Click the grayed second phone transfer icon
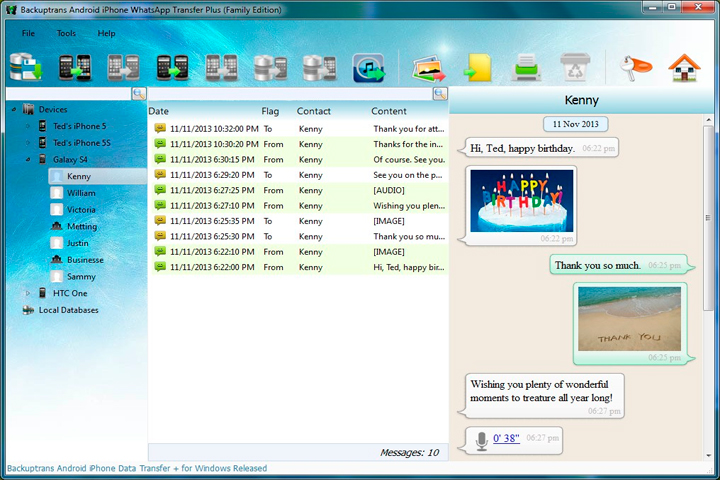The image size is (720, 480). (124, 68)
